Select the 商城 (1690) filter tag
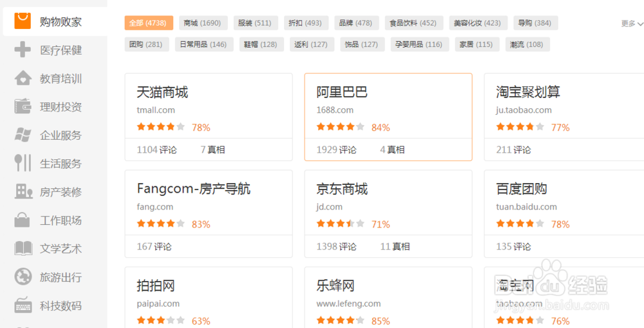The width and height of the screenshot is (644, 328). point(204,23)
